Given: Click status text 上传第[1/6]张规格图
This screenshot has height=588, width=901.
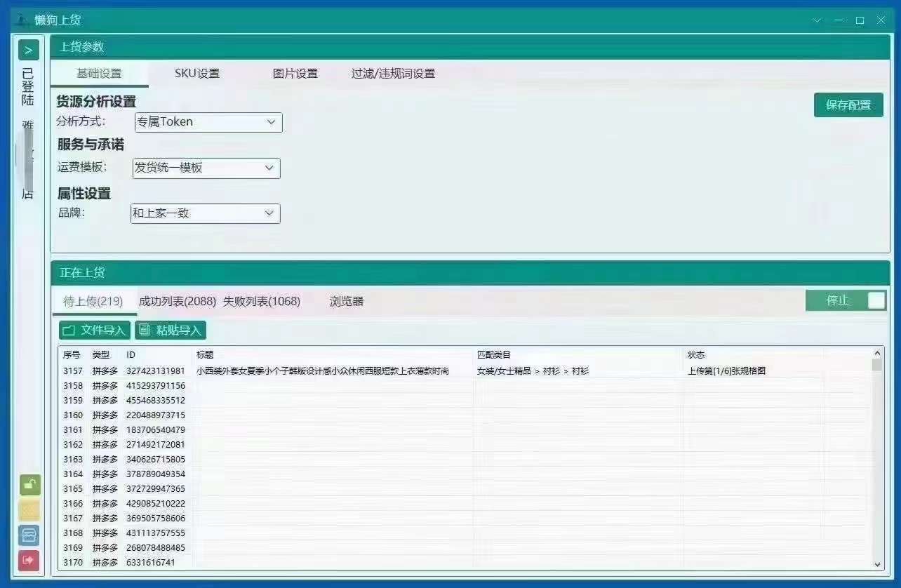Looking at the screenshot, I should [726, 370].
